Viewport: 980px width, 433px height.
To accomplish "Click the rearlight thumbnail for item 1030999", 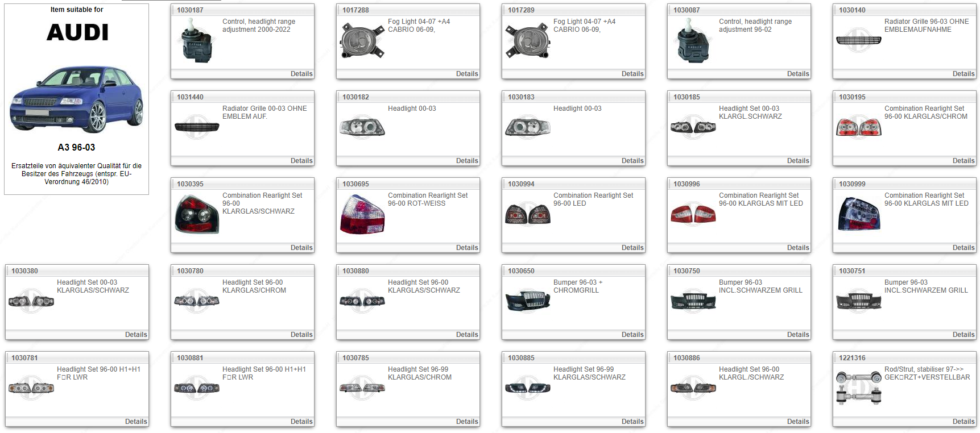I will (x=858, y=214).
